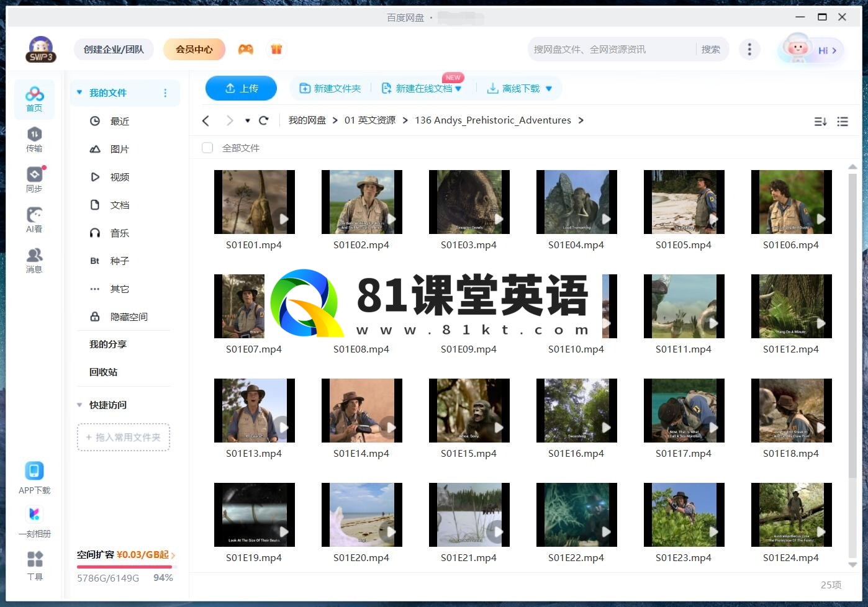The height and width of the screenshot is (607, 868).
Task: Open the AI看 feature
Action: click(34, 220)
